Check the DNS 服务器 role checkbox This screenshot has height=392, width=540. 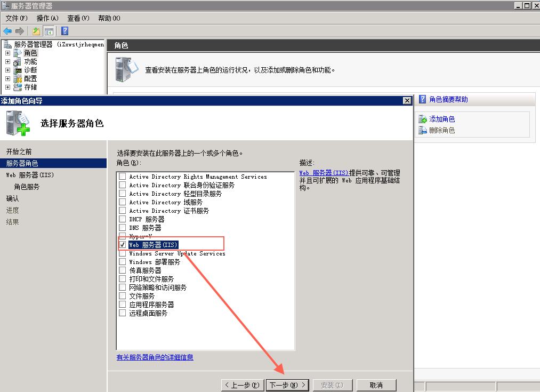123,228
